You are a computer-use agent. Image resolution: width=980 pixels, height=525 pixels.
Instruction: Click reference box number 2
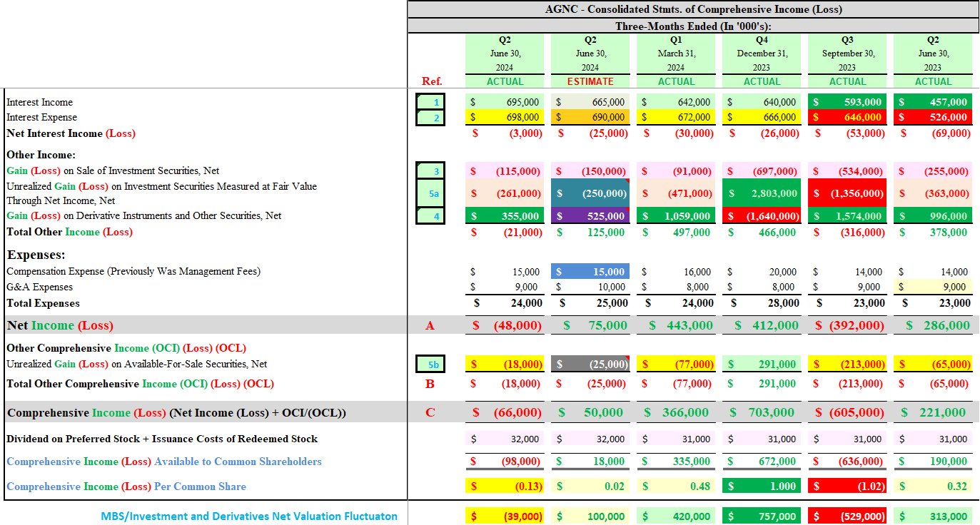pyautogui.click(x=430, y=118)
